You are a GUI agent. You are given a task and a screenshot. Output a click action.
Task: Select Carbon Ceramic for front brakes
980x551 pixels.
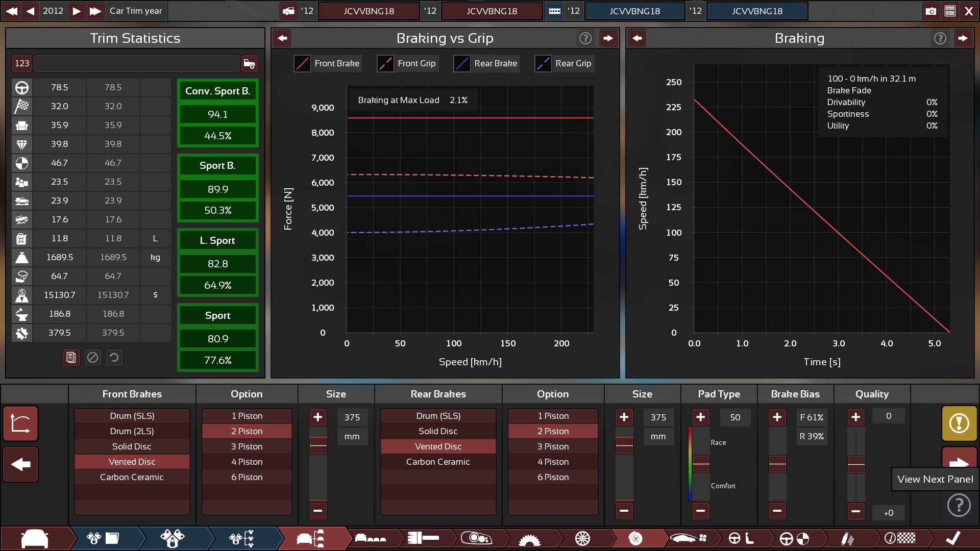(x=132, y=477)
